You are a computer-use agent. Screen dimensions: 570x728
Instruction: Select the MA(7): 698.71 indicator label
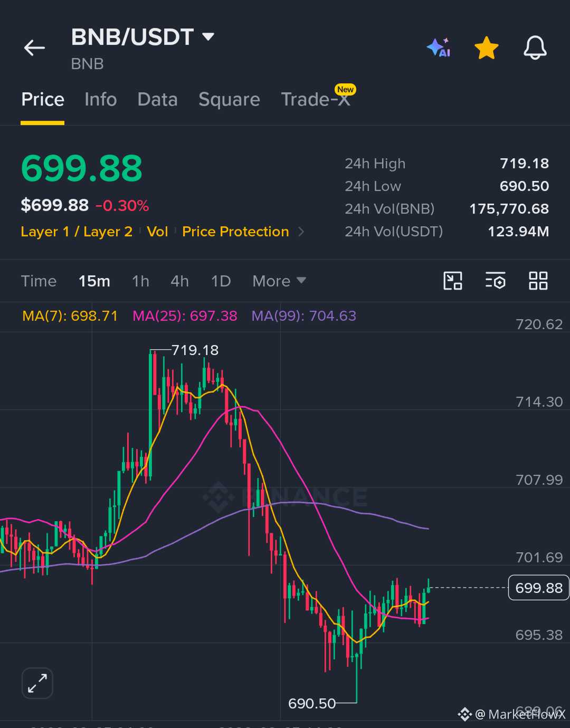(70, 316)
